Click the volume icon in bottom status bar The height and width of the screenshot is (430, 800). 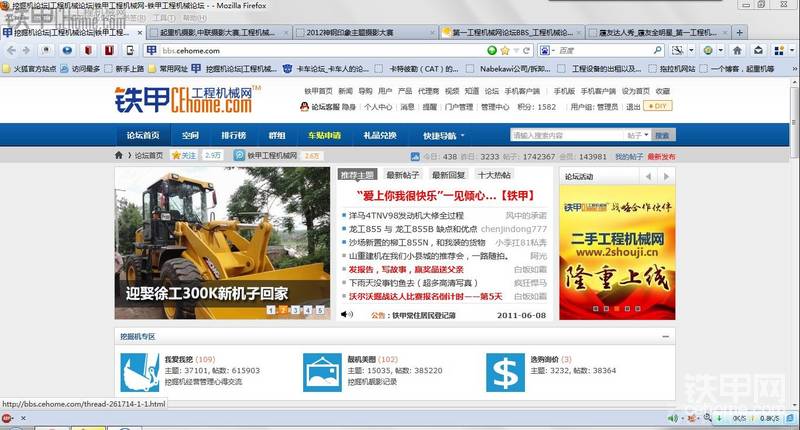[673, 418]
